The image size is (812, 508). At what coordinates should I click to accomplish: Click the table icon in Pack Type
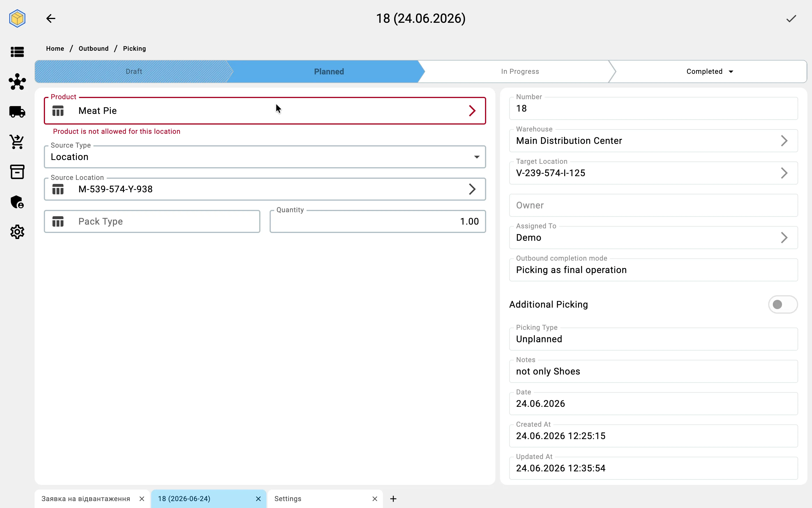pyautogui.click(x=58, y=221)
